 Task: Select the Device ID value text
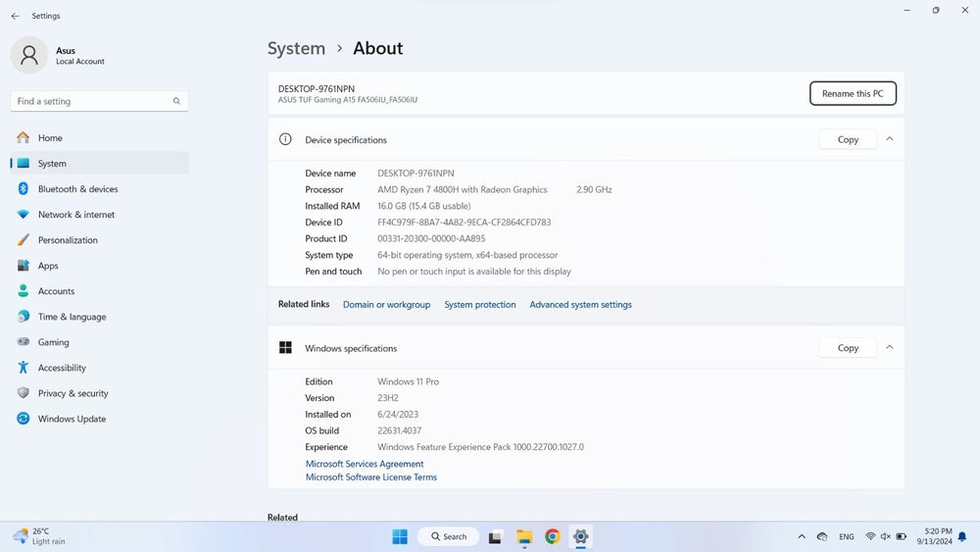tap(464, 222)
